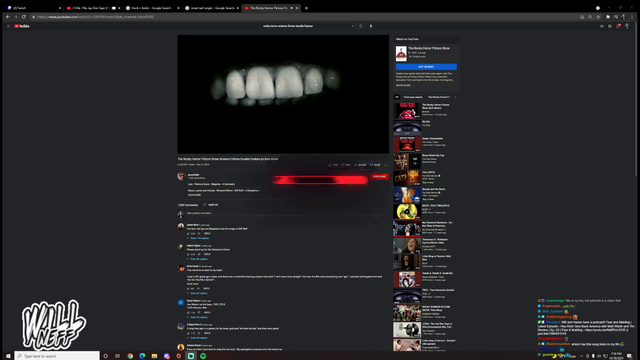Screen dimensions: 640x360
Task: Open the Cats (2019) movie thumbnail
Action: 407,178
